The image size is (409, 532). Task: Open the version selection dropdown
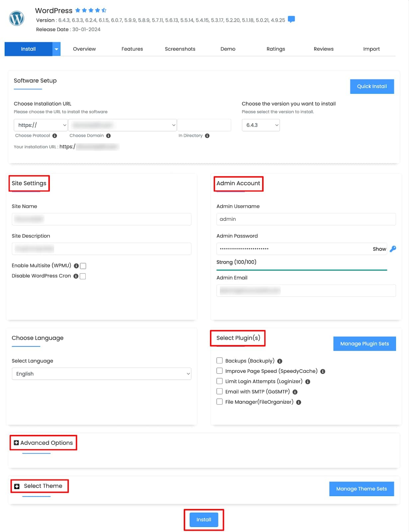point(261,125)
